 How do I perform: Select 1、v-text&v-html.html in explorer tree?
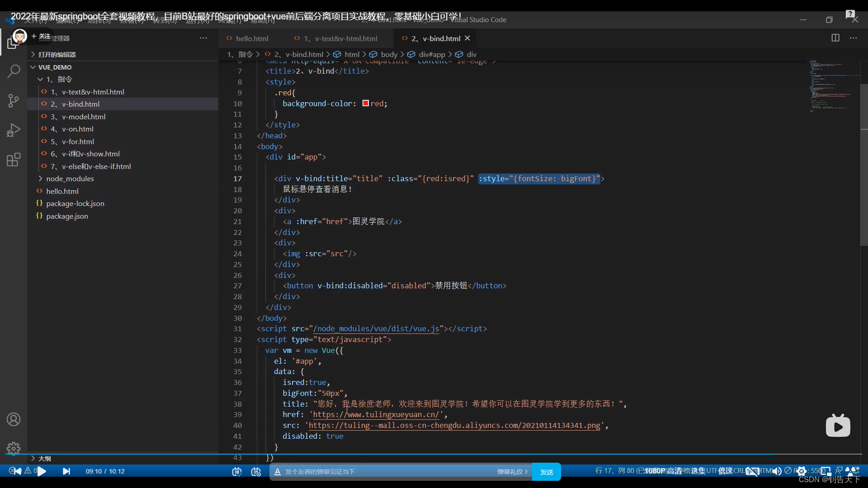[123, 92]
